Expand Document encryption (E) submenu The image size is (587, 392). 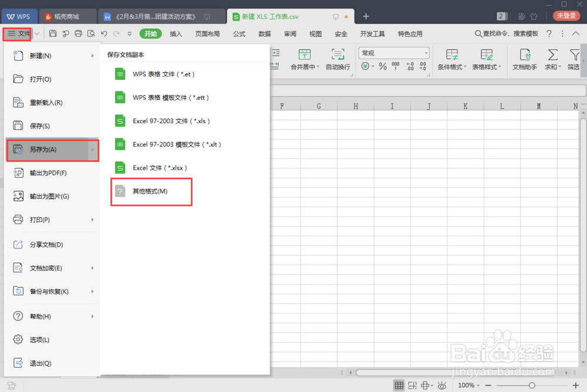[x=52, y=268]
